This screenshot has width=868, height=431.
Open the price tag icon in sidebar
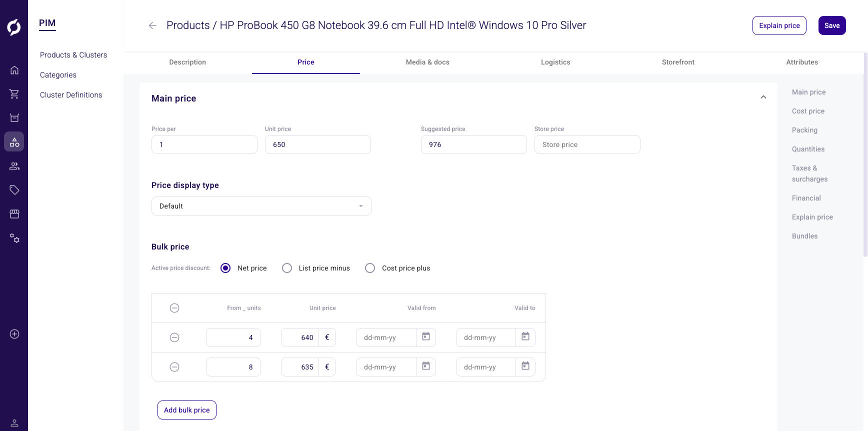(x=14, y=190)
